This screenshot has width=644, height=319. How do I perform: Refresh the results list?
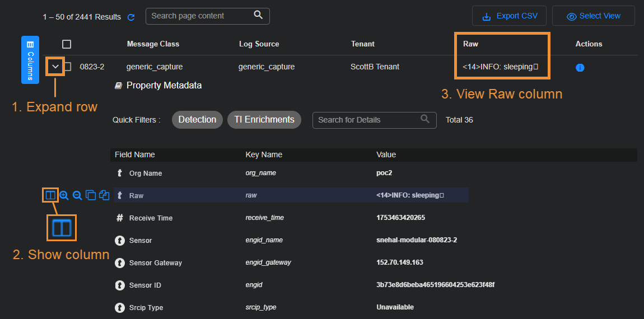point(131,17)
